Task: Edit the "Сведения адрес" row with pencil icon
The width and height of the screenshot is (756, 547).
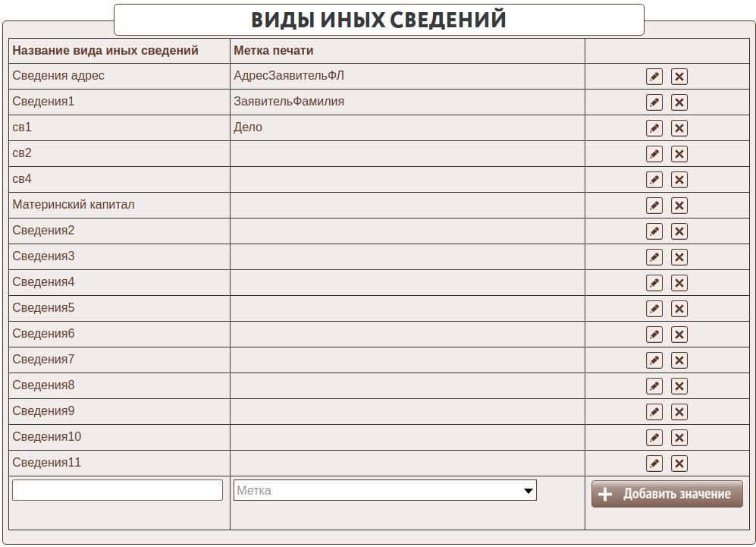Action: coord(654,77)
